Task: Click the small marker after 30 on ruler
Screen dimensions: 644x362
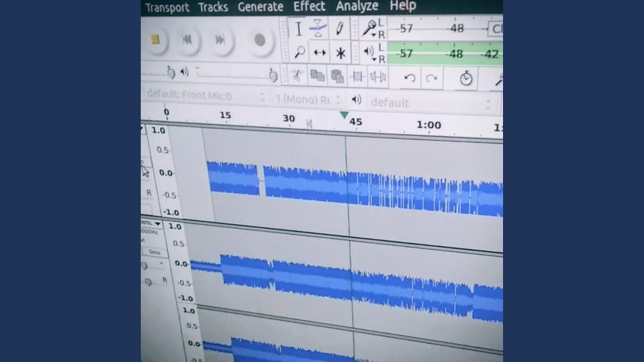Action: tap(309, 124)
